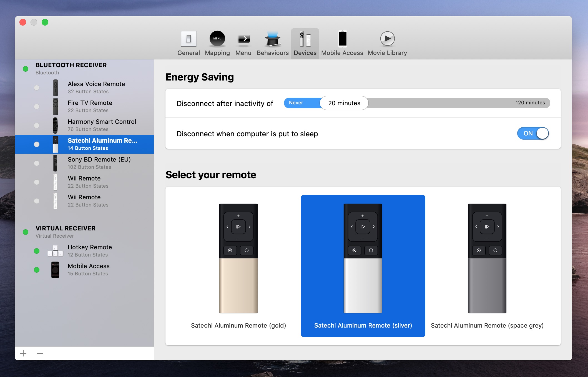Click the 20 minutes slider knob

tap(344, 103)
